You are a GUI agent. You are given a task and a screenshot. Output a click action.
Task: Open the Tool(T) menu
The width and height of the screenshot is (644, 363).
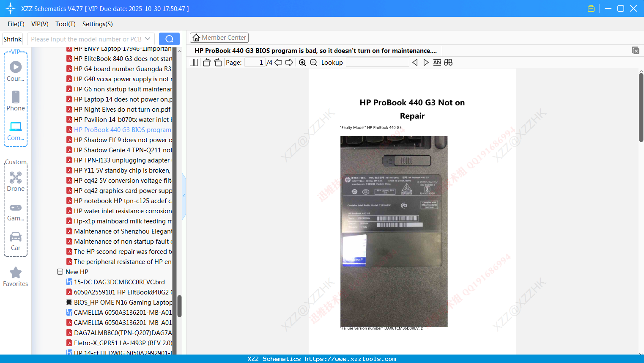65,24
